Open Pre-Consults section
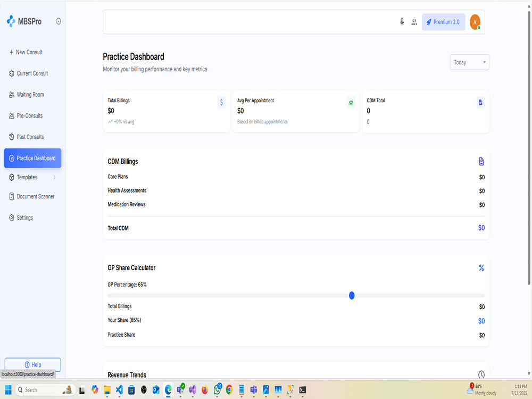The height and width of the screenshot is (399, 532). coord(26,115)
